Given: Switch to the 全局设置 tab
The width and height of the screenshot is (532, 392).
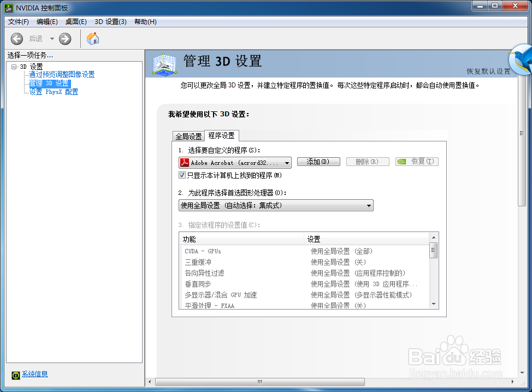Looking at the screenshot, I should pyautogui.click(x=188, y=136).
